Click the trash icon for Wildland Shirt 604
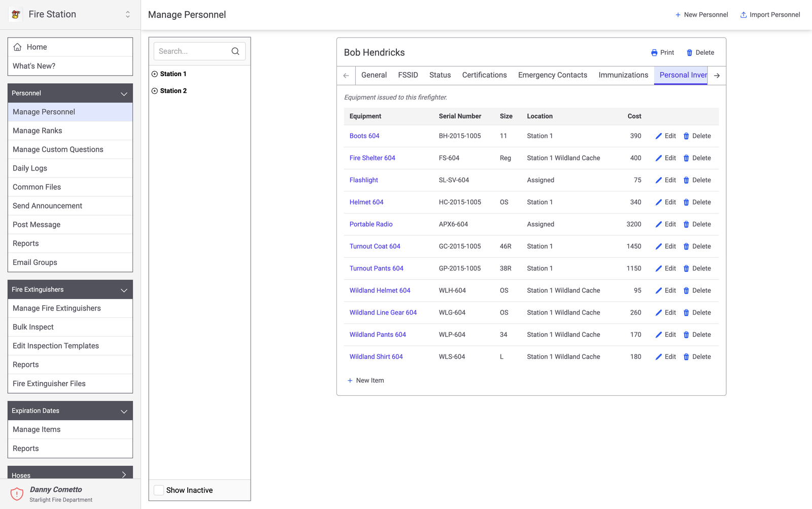The height and width of the screenshot is (509, 812). click(x=686, y=357)
